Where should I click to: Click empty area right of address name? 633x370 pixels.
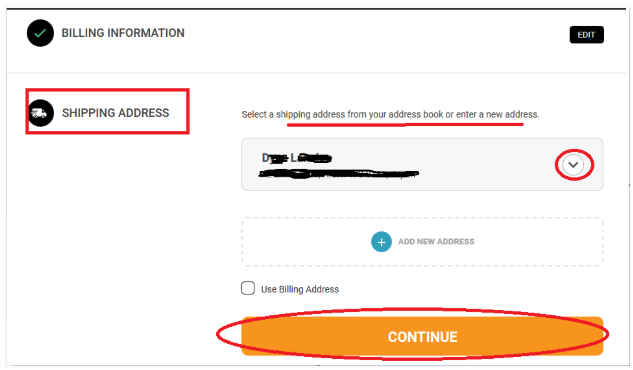click(444, 158)
